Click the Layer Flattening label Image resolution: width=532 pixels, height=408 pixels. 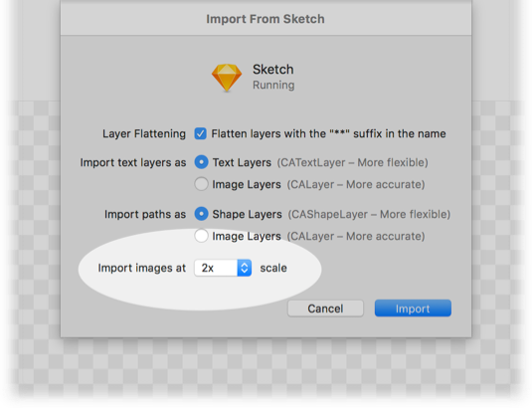(144, 133)
